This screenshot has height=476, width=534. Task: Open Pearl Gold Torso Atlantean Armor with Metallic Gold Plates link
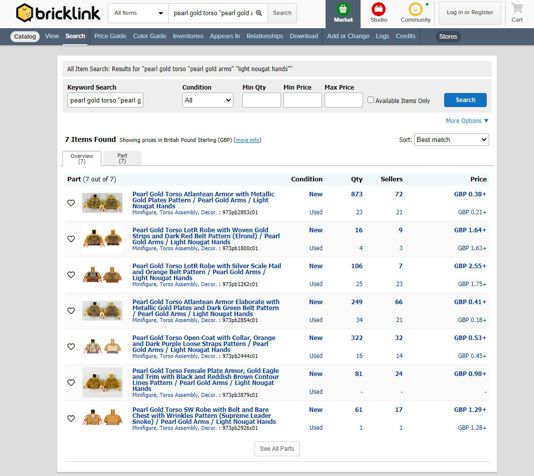203,200
